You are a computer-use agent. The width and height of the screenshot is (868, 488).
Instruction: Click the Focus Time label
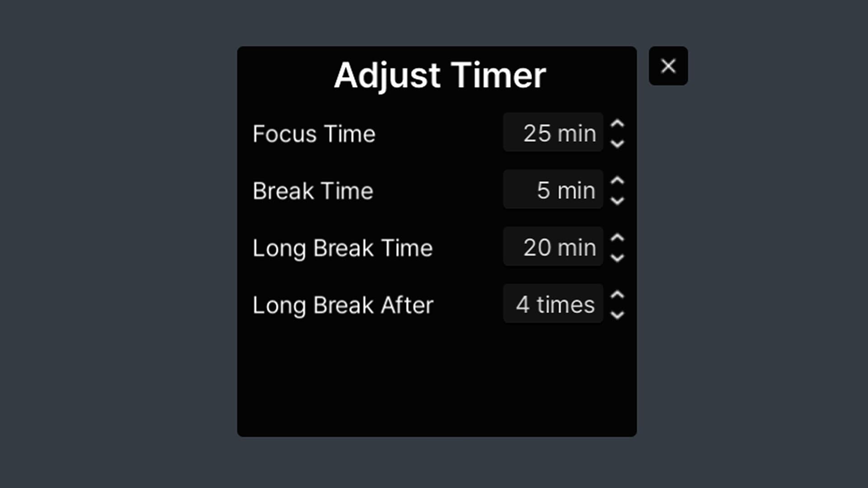314,134
